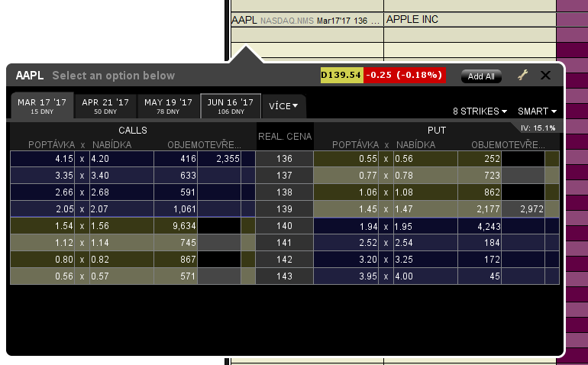Choose the JUN 16 '17 expiry tab
The height and width of the screenshot is (365, 588).
tap(231, 106)
